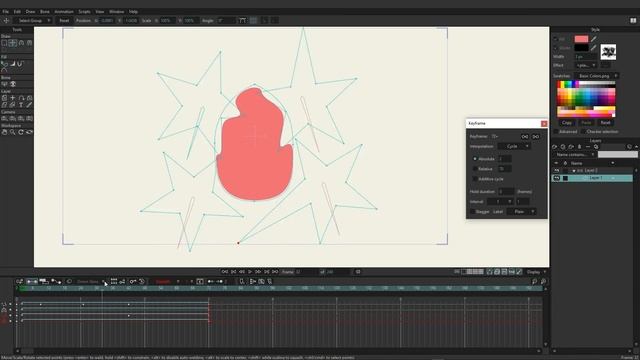Open the Interval dropdown

click(500, 202)
